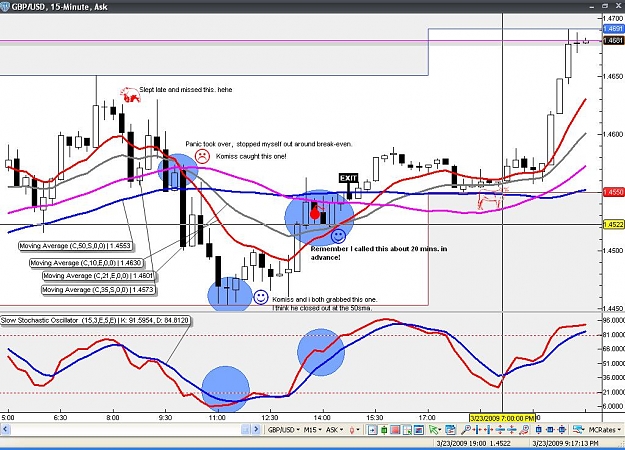
Task: Click the yellow 3/23/2009 7:00:00 PM time label
Action: coord(502,418)
